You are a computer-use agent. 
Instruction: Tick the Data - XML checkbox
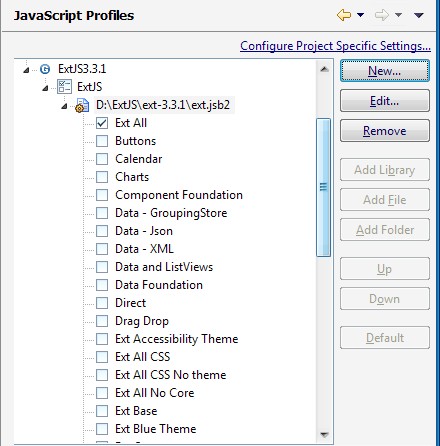tap(102, 249)
